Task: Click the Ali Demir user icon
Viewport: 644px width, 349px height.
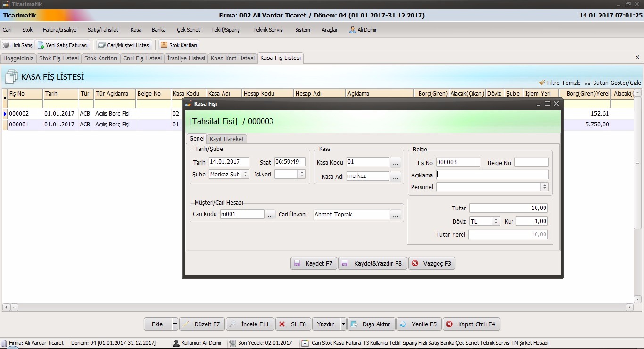Action: [x=353, y=29]
